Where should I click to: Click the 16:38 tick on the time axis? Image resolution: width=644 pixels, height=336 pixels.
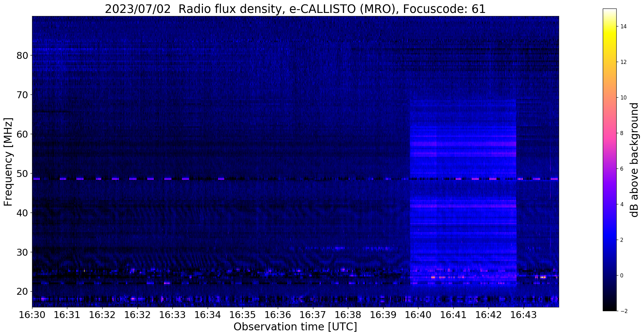(x=348, y=315)
